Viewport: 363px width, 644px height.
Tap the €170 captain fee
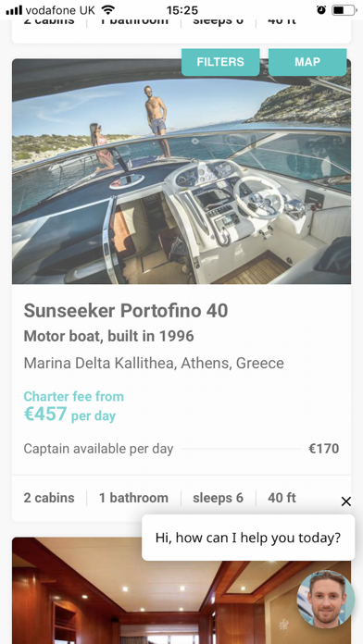[324, 449]
